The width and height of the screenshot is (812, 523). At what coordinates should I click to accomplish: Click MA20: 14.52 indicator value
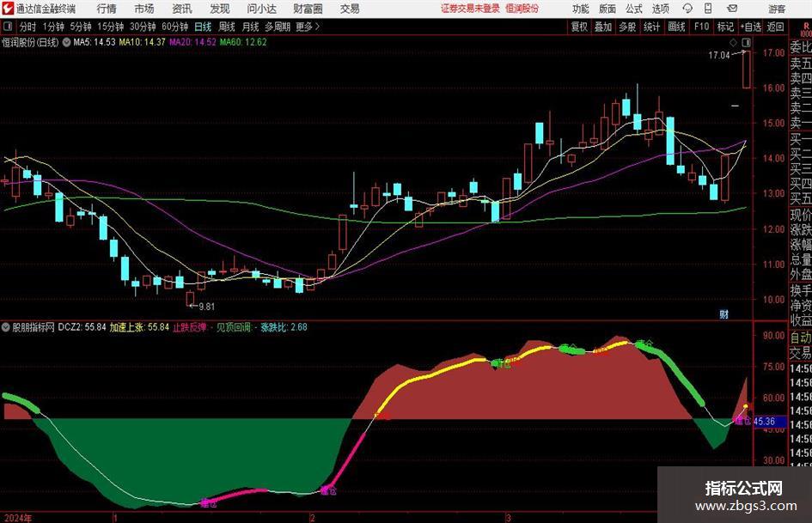[192, 42]
